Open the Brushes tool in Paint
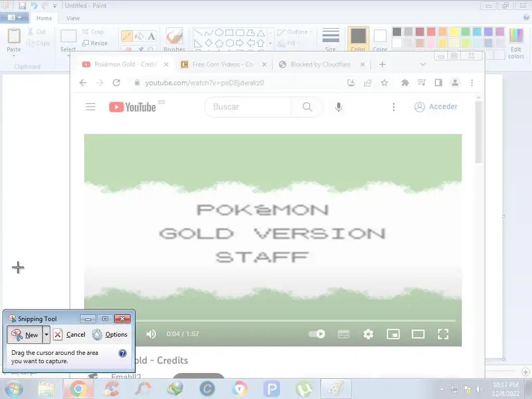 point(175,39)
